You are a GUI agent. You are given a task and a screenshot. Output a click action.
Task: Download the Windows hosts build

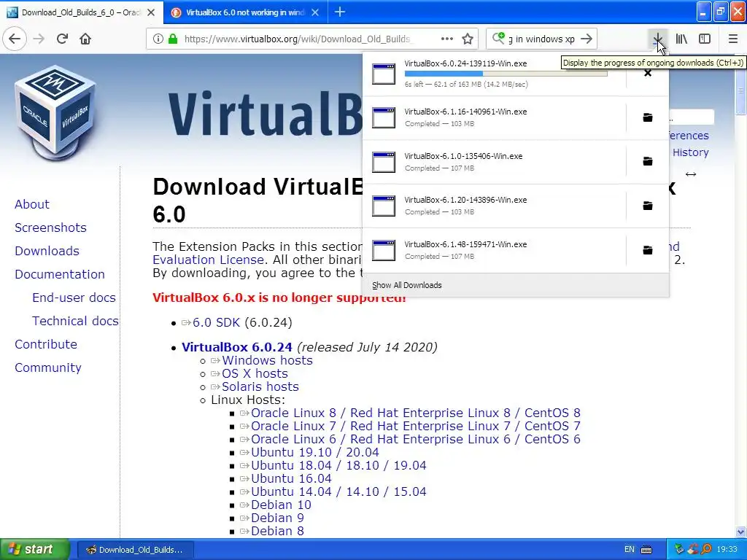point(267,360)
